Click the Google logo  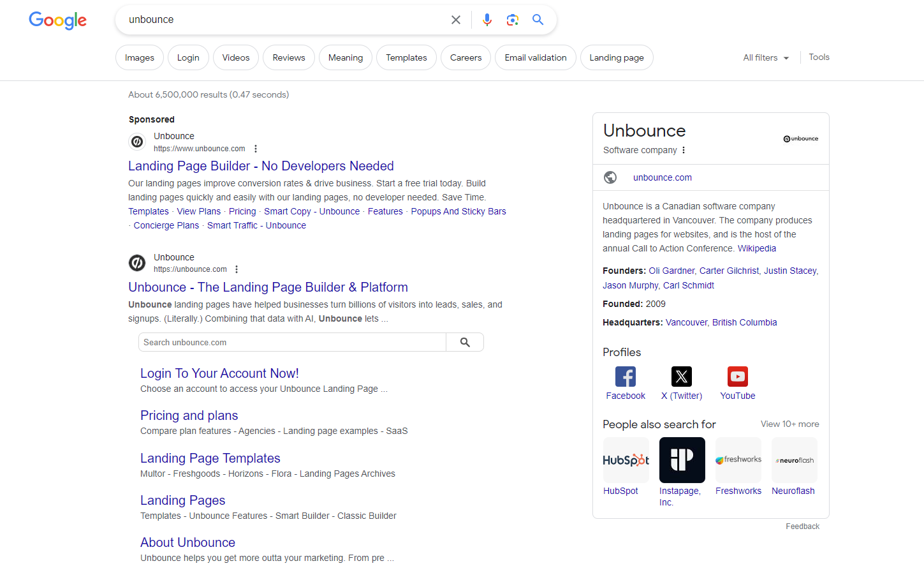[57, 20]
